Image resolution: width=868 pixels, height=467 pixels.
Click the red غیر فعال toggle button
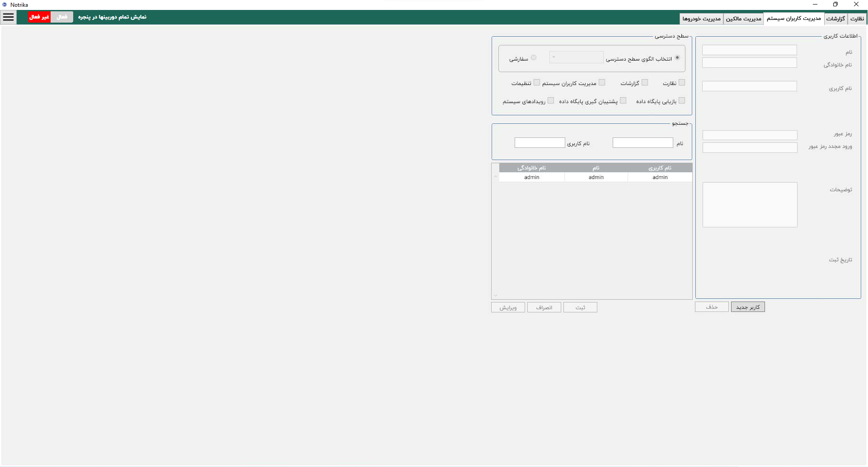(39, 17)
